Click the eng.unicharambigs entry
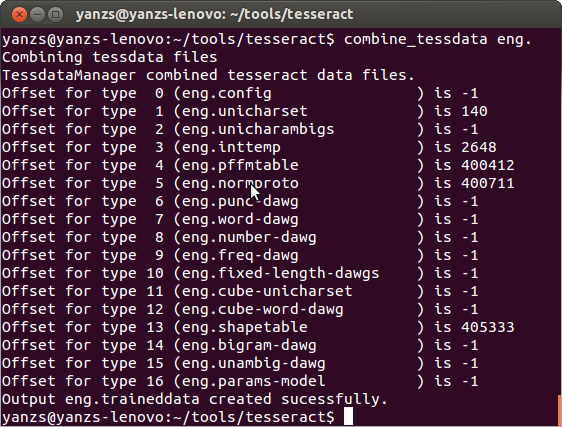The height and width of the screenshot is (427, 562). 258,129
